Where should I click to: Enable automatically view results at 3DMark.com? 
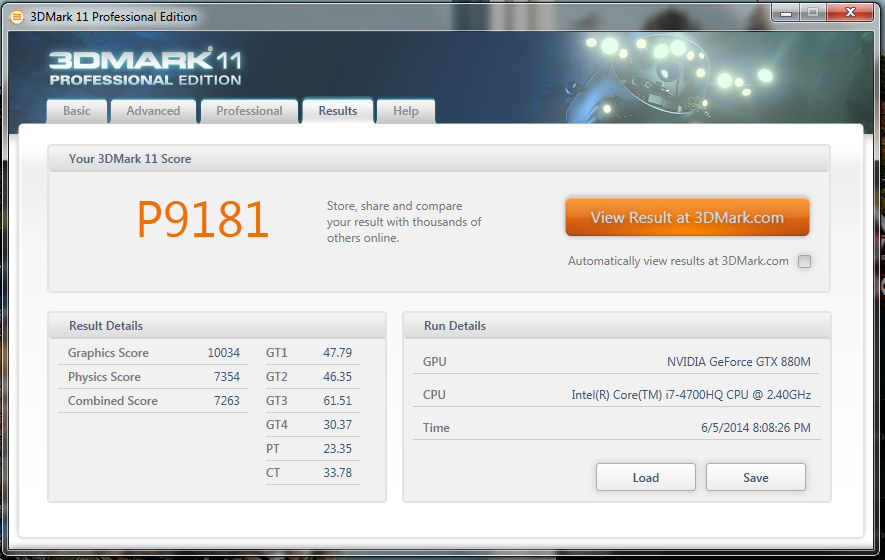coord(804,261)
